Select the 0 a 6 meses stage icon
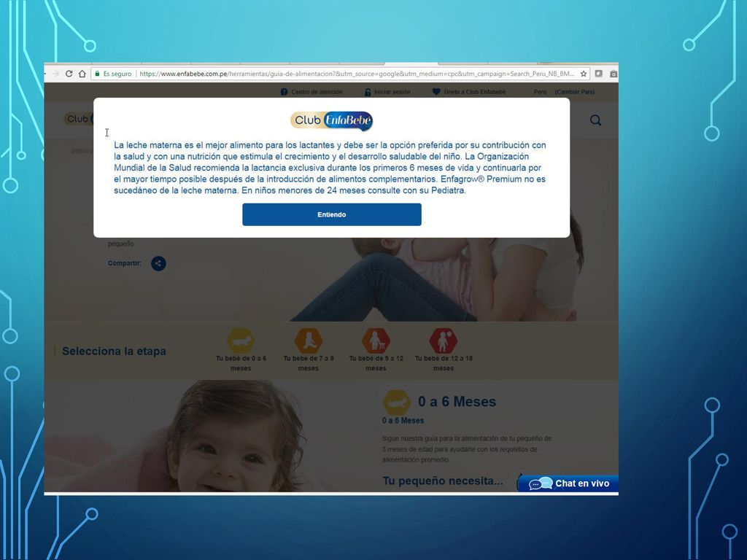The image size is (747, 560). pyautogui.click(x=241, y=341)
